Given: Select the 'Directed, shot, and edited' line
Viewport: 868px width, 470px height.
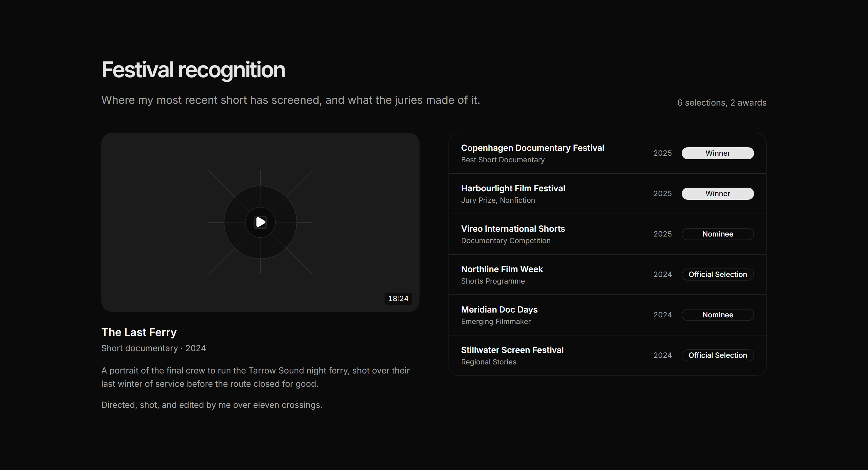Looking at the screenshot, I should 212,405.
